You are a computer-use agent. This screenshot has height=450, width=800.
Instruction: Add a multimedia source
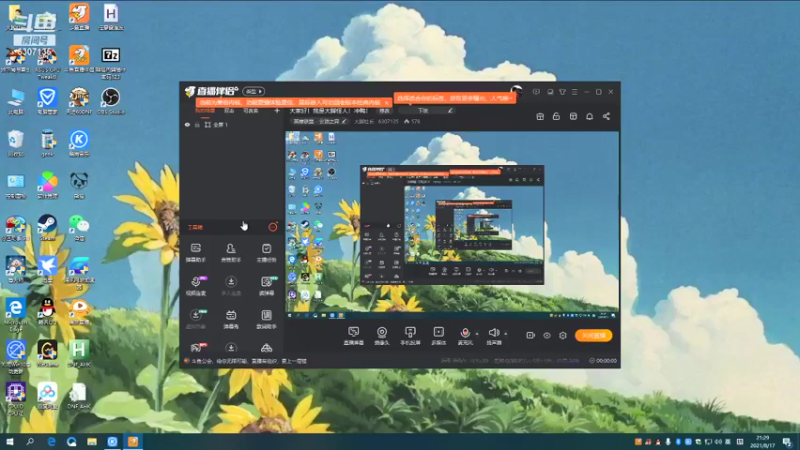[x=438, y=336]
